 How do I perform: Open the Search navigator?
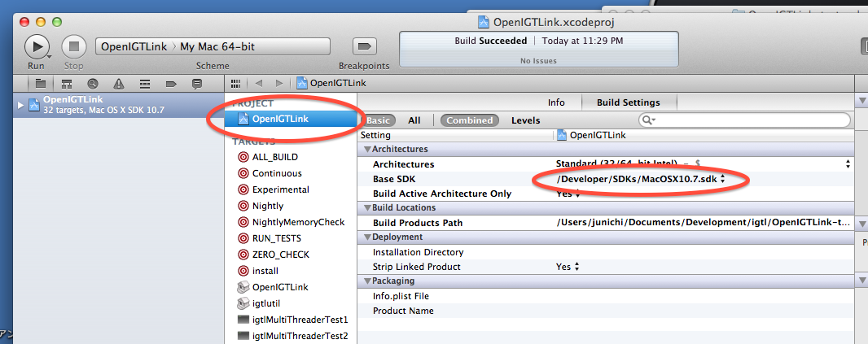93,83
